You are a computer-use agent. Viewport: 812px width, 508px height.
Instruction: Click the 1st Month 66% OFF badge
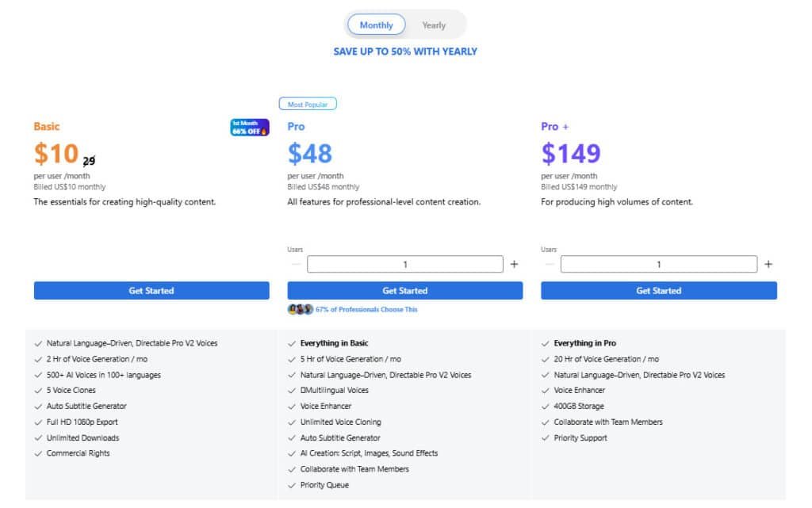250,128
